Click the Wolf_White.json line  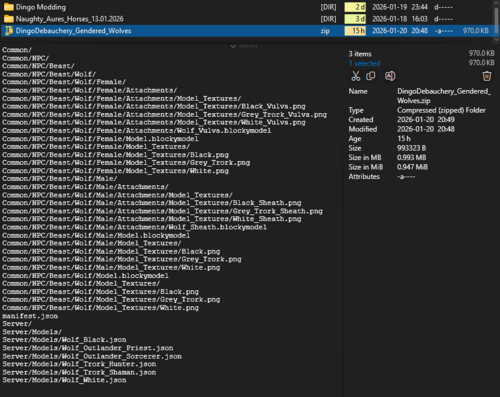point(64,380)
